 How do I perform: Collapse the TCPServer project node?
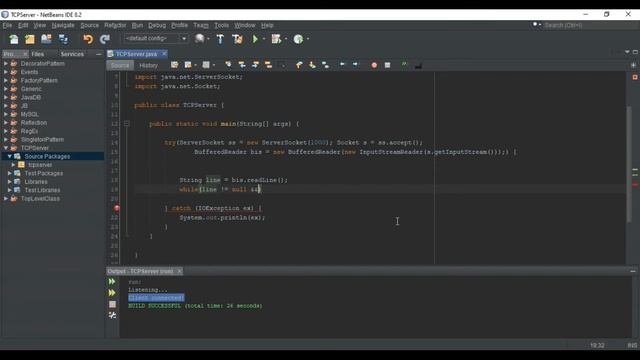[6, 148]
